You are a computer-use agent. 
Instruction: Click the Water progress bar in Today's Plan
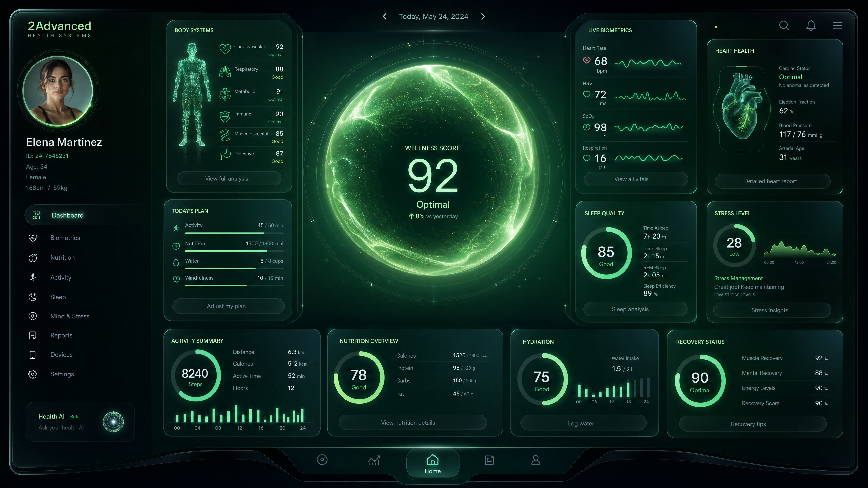coord(234,268)
